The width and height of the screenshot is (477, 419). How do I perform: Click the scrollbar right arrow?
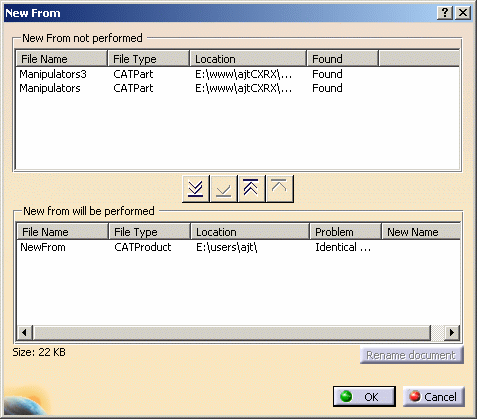(x=452, y=332)
